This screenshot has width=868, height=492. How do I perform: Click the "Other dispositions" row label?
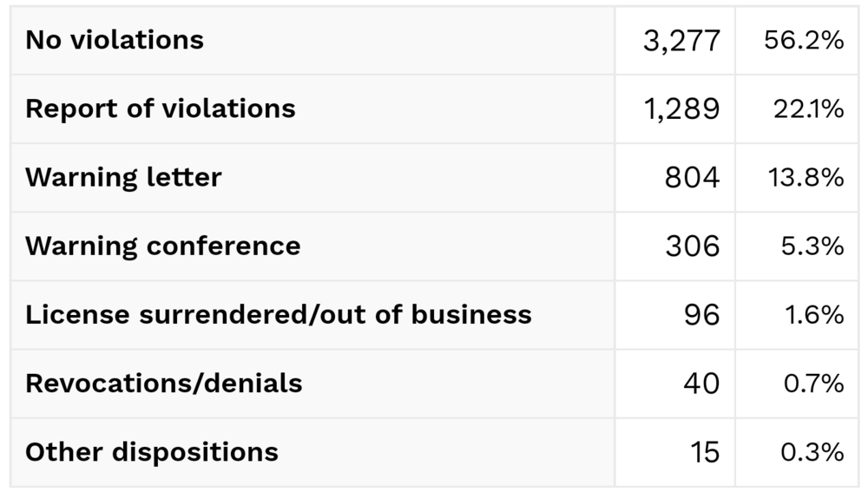tap(152, 452)
